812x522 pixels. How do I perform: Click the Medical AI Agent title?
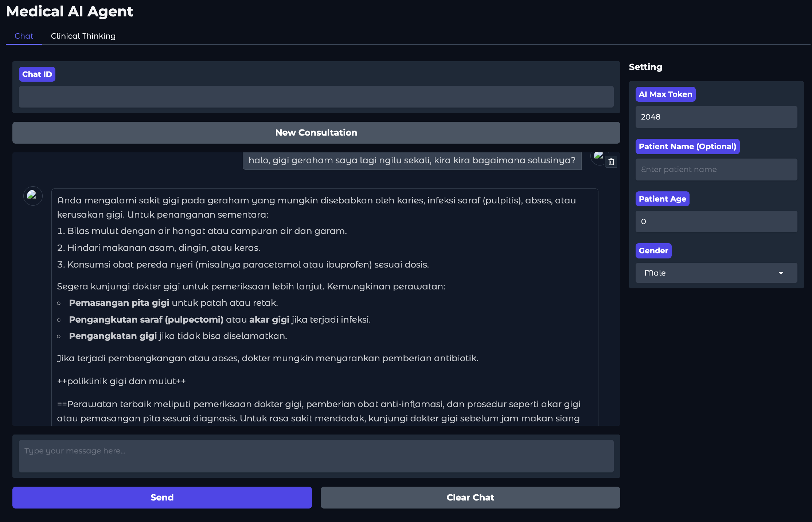(x=70, y=12)
